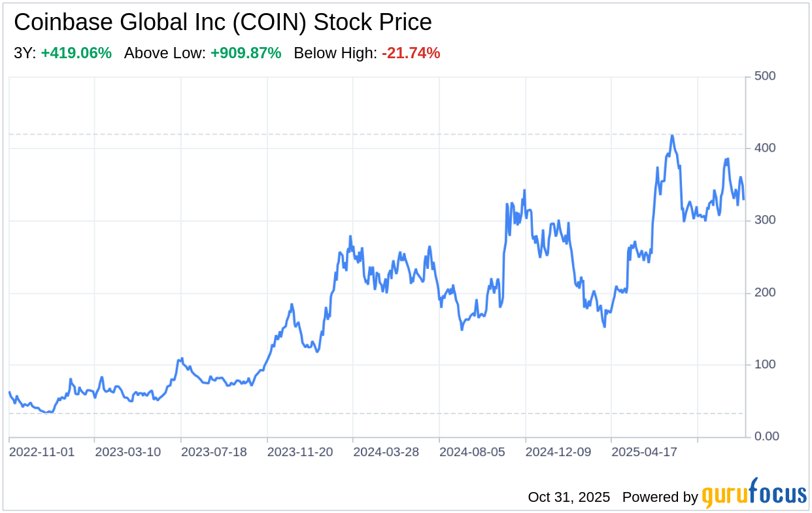Viewport: 812px width, 513px height.
Task: Click the 500 y-axis price label
Action: (764, 77)
